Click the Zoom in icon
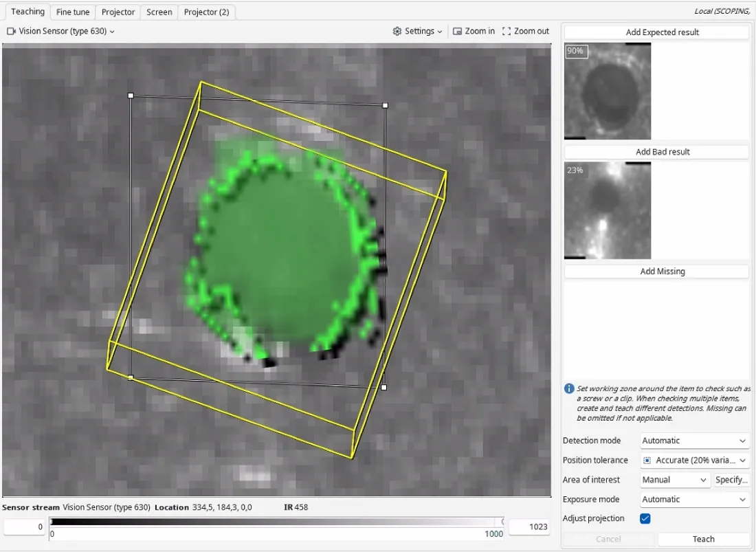The width and height of the screenshot is (756, 552). [x=457, y=32]
